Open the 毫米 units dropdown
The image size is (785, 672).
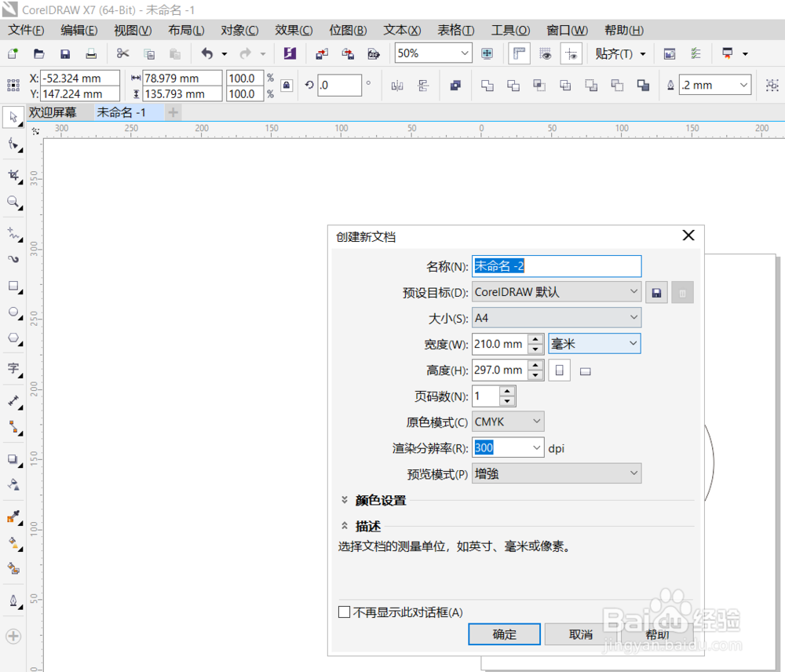[594, 344]
